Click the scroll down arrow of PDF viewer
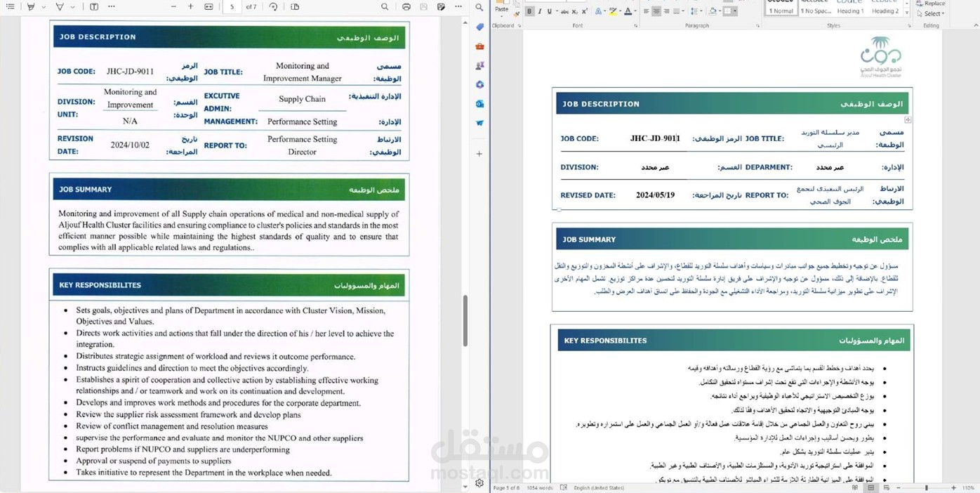This screenshot has width=980, height=493. [x=465, y=487]
